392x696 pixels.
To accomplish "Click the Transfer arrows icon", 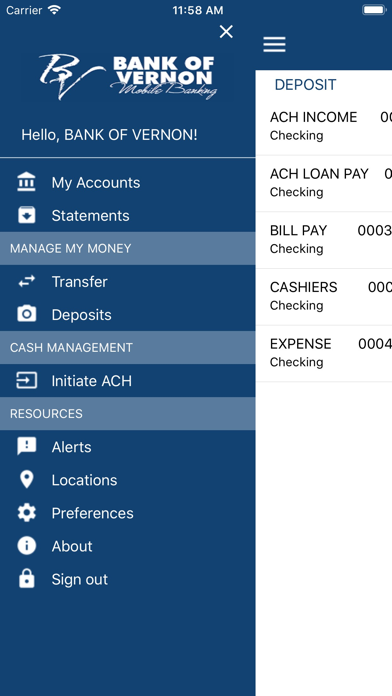I will (x=27, y=281).
